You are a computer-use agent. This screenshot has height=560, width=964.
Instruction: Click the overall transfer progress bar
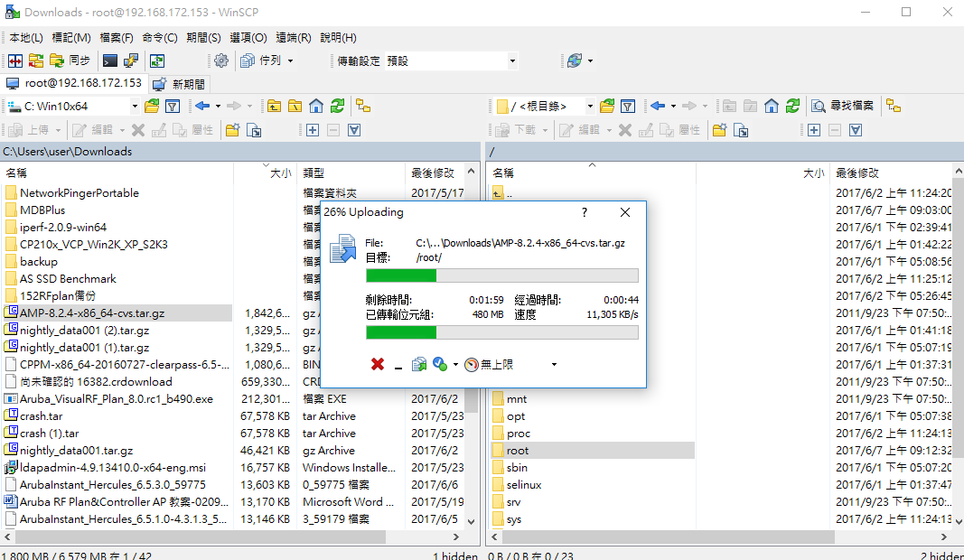[x=501, y=332]
